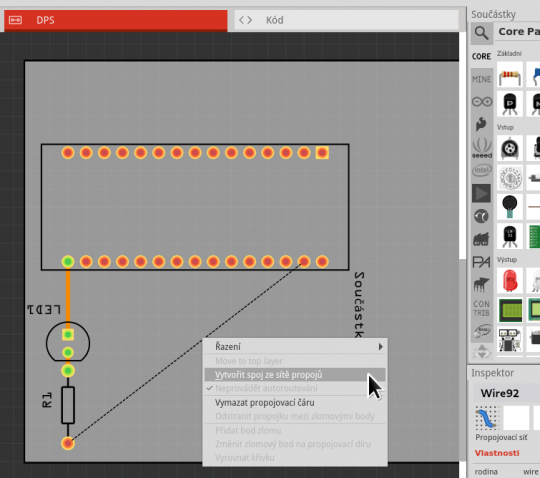Open the Seeed parts bin
Screen dimensions: 540x478
[482, 147]
